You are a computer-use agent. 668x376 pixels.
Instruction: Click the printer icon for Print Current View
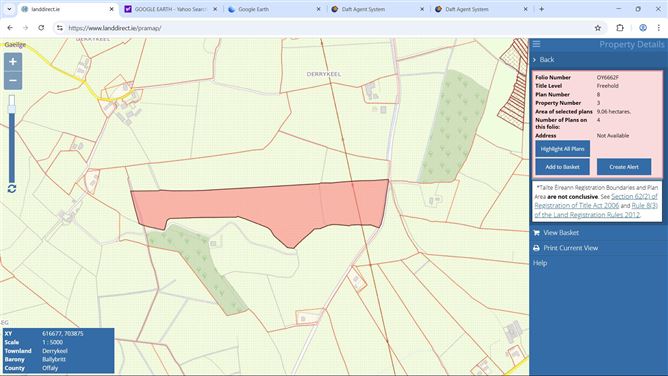(x=536, y=248)
